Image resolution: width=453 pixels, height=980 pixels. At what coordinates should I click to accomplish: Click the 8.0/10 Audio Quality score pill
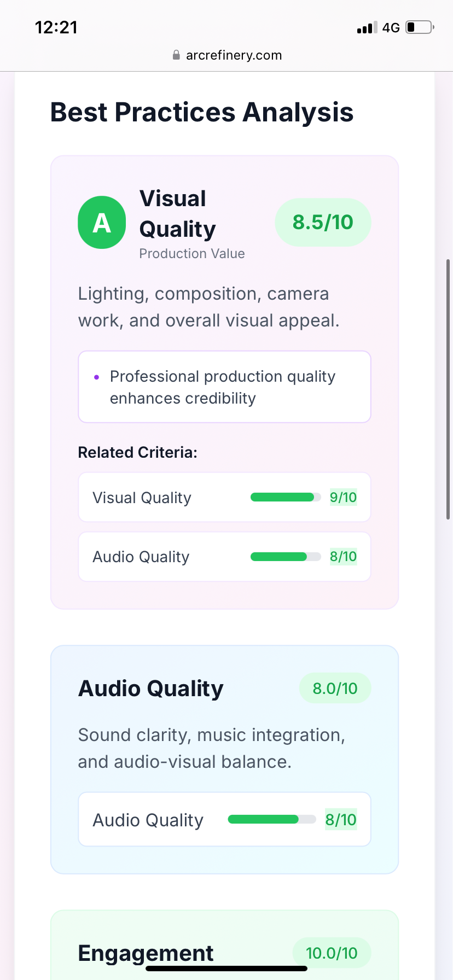click(x=335, y=688)
